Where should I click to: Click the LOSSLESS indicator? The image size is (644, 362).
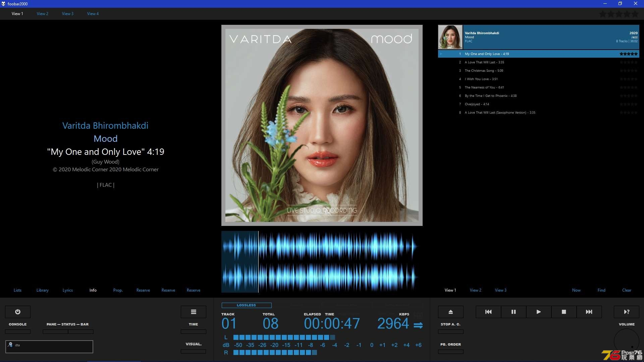(247, 305)
